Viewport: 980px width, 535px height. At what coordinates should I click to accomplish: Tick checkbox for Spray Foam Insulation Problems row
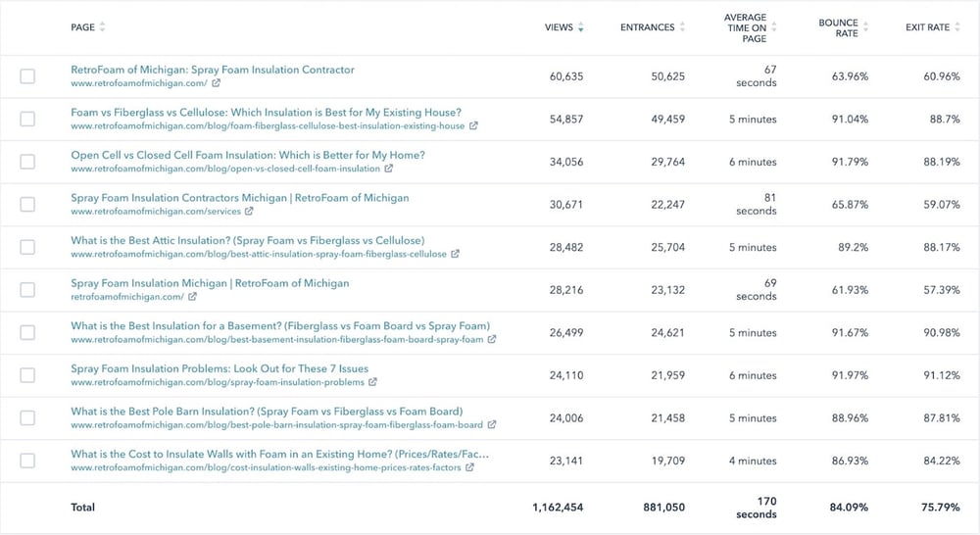coord(27,375)
